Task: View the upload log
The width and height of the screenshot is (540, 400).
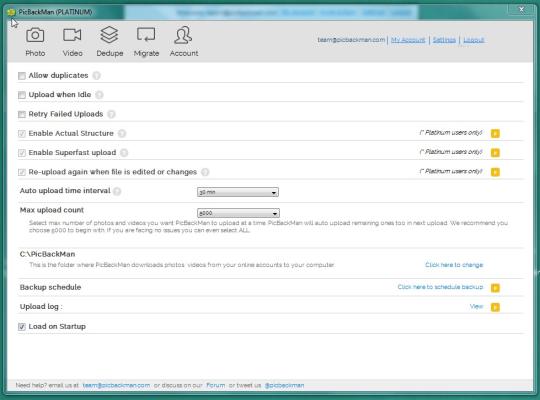Action: (x=477, y=306)
